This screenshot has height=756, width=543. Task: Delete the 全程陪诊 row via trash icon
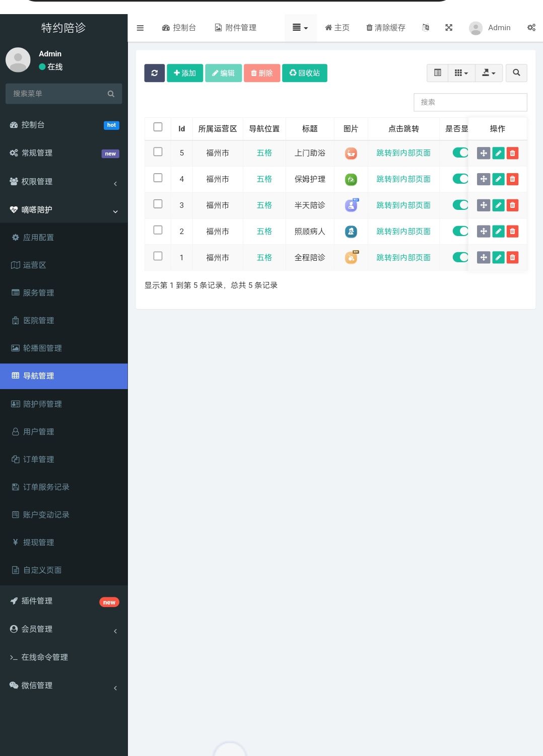click(512, 257)
